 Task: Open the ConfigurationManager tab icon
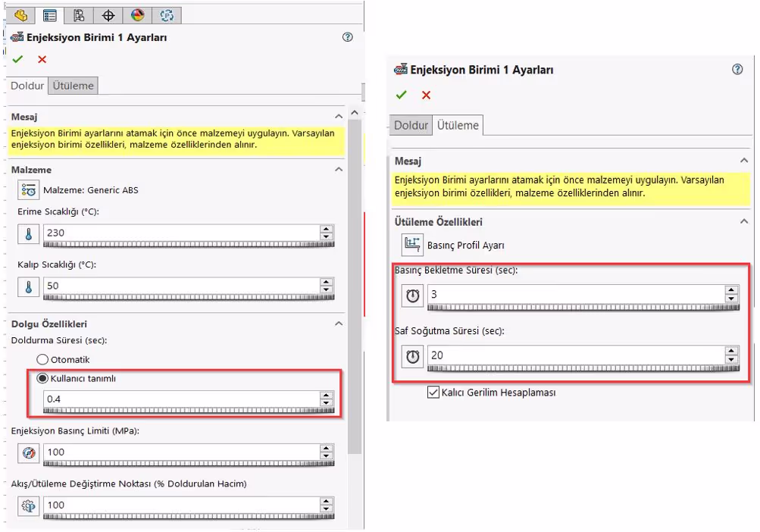click(x=79, y=15)
